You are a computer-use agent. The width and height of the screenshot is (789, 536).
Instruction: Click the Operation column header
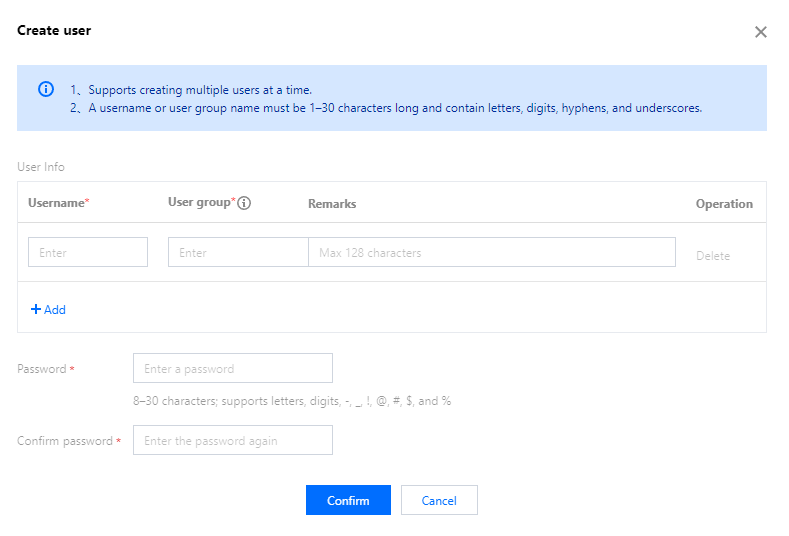pos(724,204)
